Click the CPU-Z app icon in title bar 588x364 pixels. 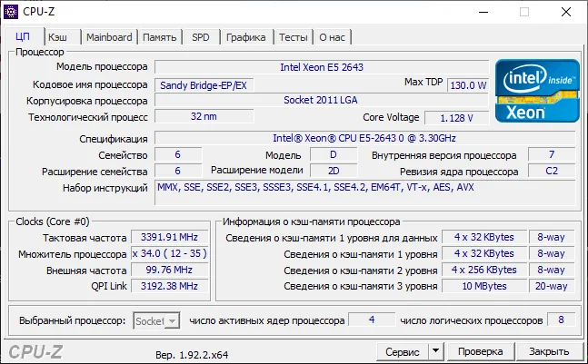(x=11, y=12)
